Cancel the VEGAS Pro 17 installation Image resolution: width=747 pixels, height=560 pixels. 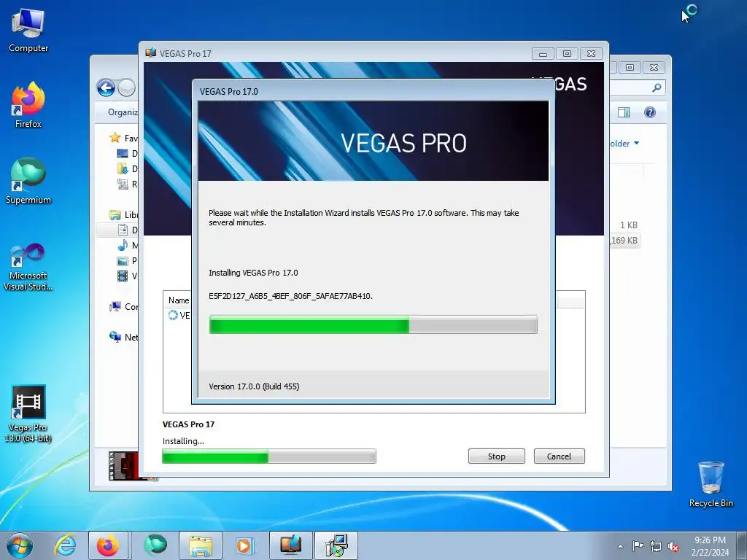[559, 456]
